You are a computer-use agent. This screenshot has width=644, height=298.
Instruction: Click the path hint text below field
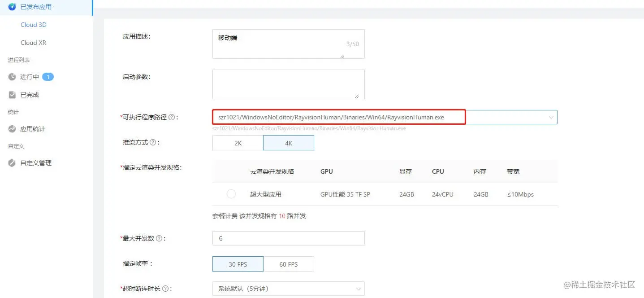pos(309,128)
